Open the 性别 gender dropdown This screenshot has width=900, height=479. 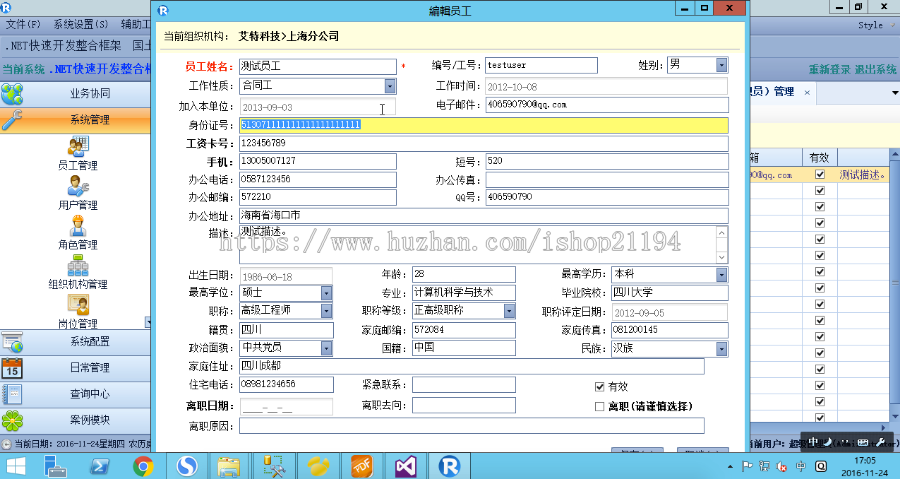tap(721, 65)
